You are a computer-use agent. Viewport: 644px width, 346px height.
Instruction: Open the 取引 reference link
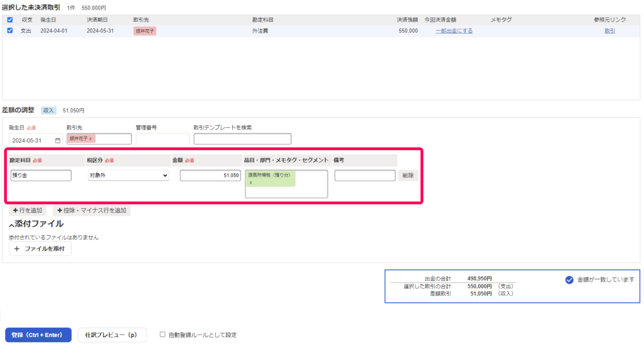point(609,31)
